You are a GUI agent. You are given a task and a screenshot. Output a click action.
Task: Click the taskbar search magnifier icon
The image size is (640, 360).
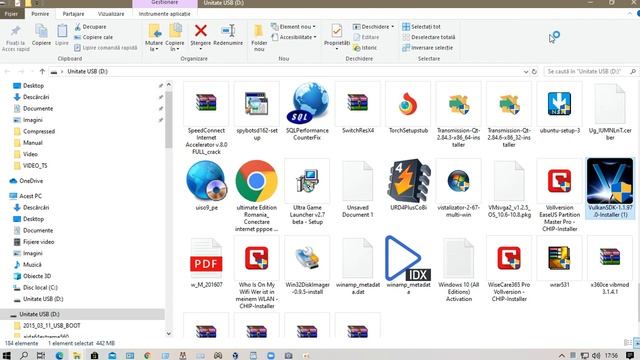(x=24, y=356)
